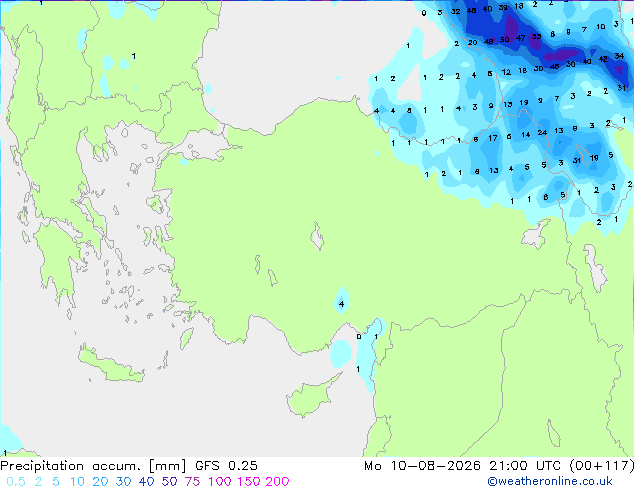The height and width of the screenshot is (490, 634).
Task: Click the '24' precipitation value on map
Action: click(542, 132)
